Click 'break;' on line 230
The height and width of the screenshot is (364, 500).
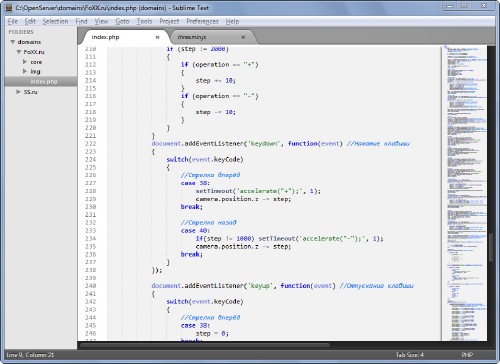pyautogui.click(x=192, y=207)
